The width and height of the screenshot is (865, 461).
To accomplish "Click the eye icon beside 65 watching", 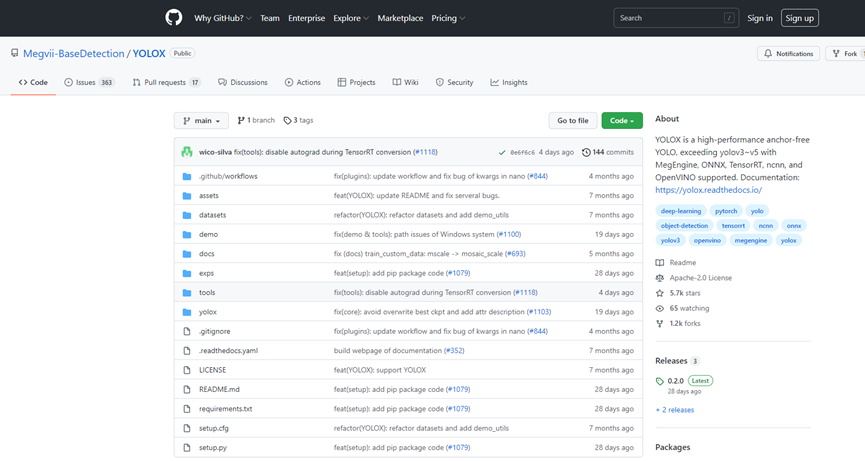I will (660, 308).
